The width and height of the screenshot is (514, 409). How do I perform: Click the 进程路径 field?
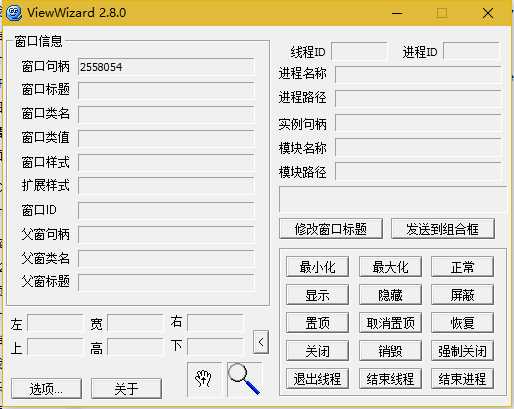pos(418,98)
